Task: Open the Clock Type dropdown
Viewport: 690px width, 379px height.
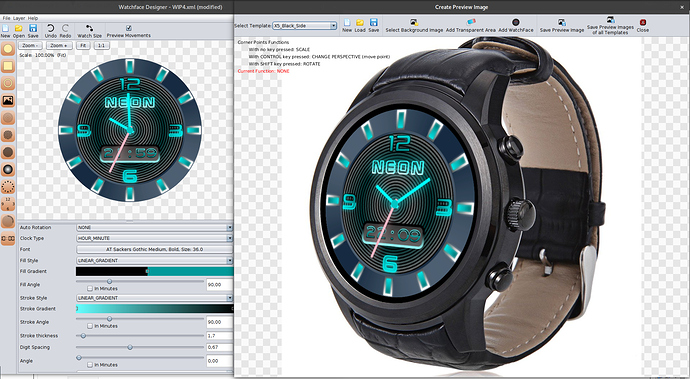Action: (x=154, y=238)
